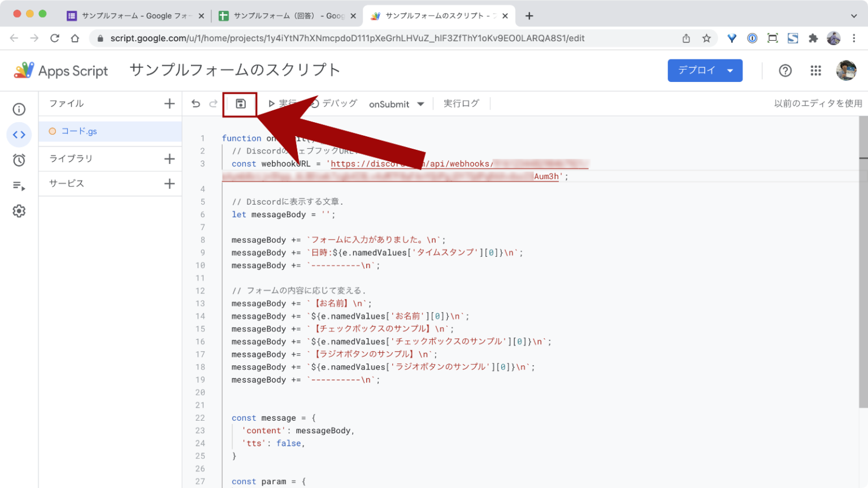Image resolution: width=868 pixels, height=488 pixels.
Task: Undo the last edit with the undo arrow
Action: coord(196,103)
